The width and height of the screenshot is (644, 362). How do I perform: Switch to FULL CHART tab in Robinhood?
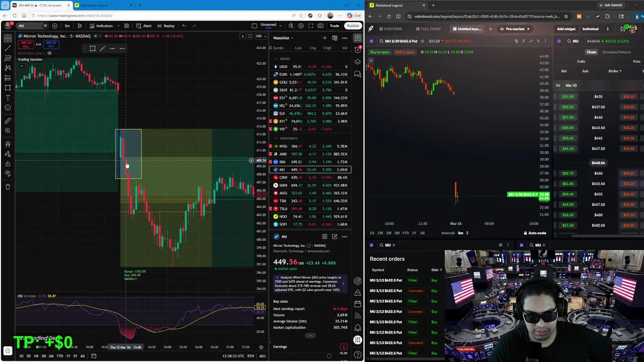click(x=428, y=29)
